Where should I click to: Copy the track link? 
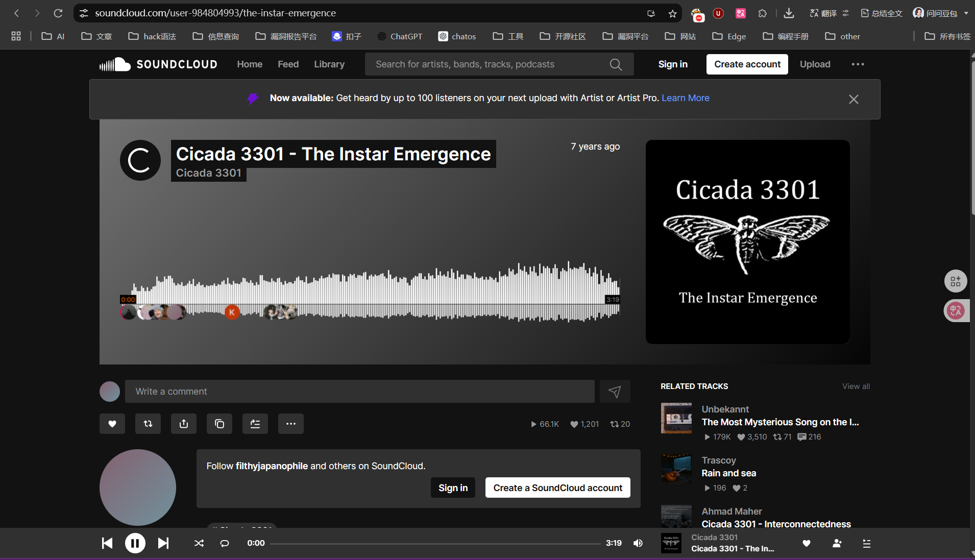220,424
